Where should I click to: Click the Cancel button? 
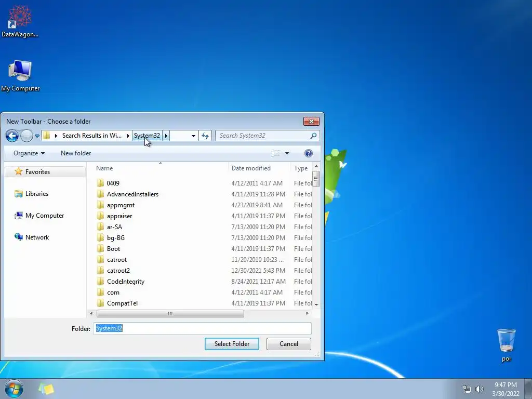pos(289,344)
